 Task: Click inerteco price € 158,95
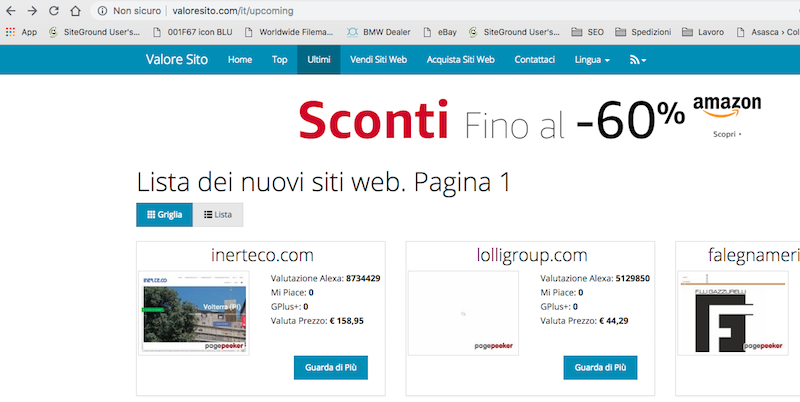point(347,321)
